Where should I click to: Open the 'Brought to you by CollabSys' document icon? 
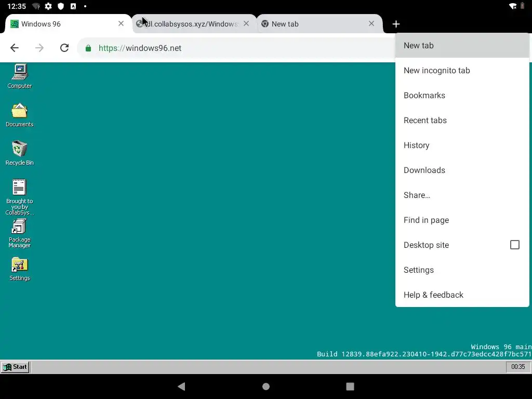click(20, 197)
